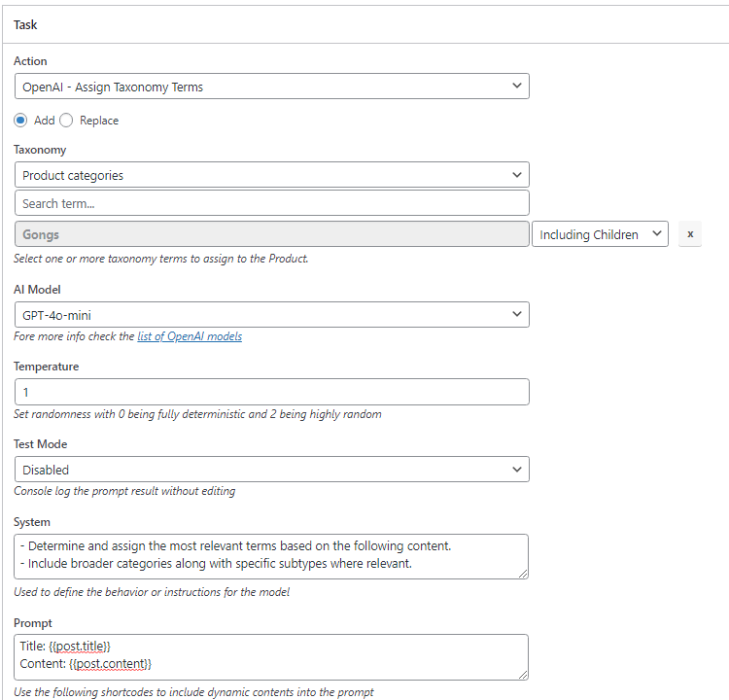Image resolution: width=729 pixels, height=700 pixels.
Task: Click the Test Mode field label
Action: pos(41,444)
